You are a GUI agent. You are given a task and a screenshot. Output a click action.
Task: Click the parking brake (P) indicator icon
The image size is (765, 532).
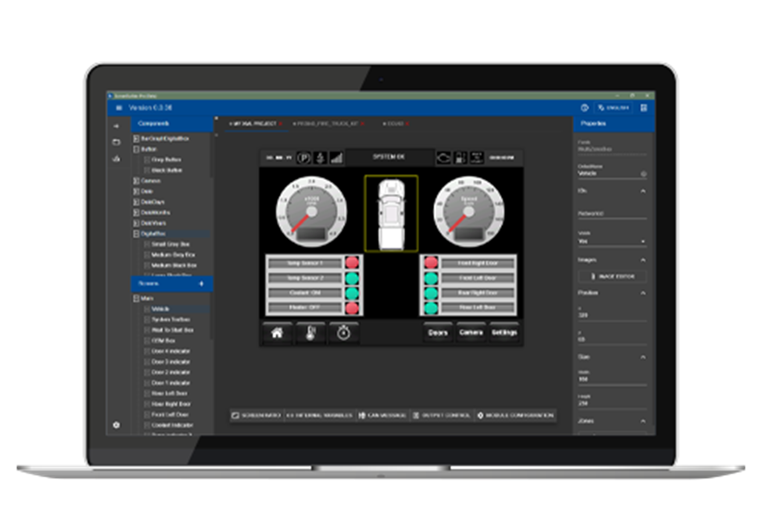[x=304, y=157]
